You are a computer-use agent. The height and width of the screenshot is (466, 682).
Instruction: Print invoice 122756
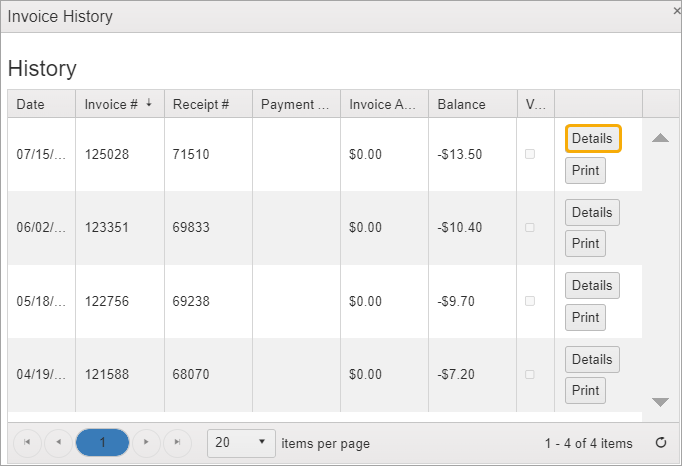click(585, 317)
